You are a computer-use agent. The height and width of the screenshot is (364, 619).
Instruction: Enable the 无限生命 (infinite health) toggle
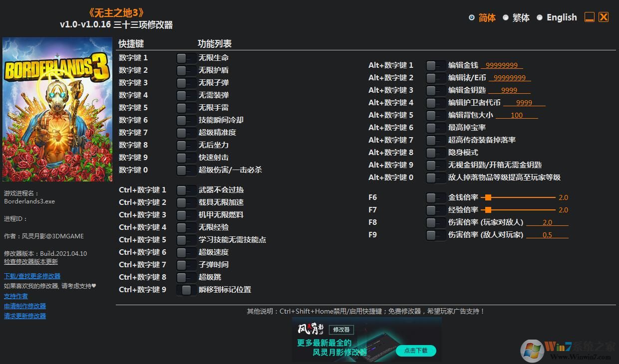(186, 57)
